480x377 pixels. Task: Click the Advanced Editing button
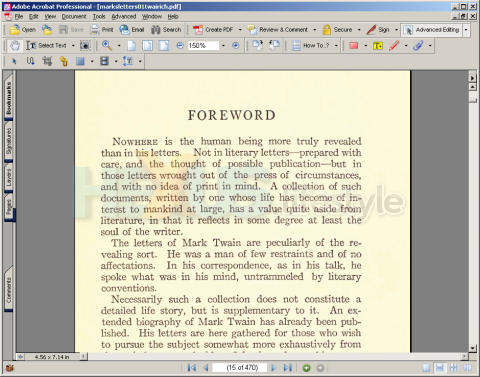coord(431,30)
